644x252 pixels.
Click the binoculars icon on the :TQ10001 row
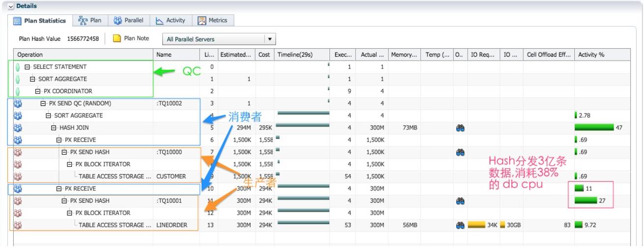[460, 201]
